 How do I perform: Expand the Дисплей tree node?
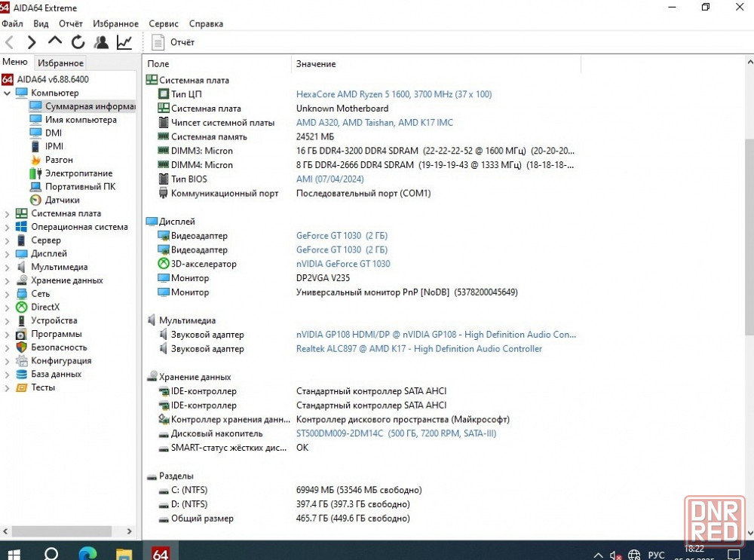click(7, 254)
